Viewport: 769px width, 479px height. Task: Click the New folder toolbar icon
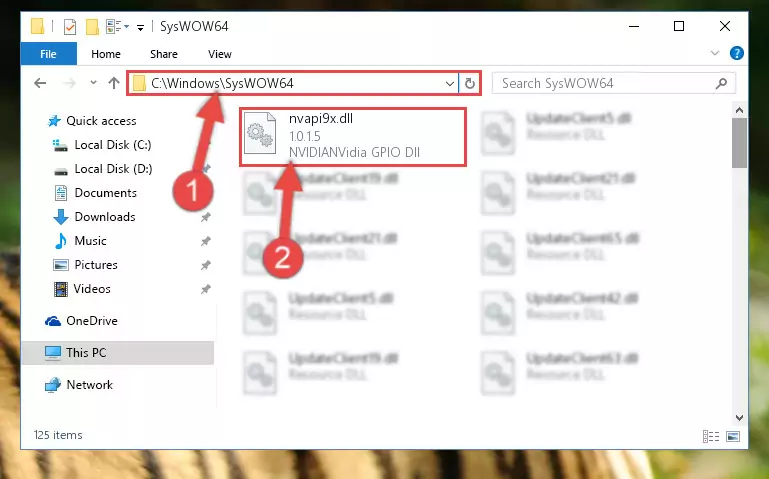coord(92,26)
